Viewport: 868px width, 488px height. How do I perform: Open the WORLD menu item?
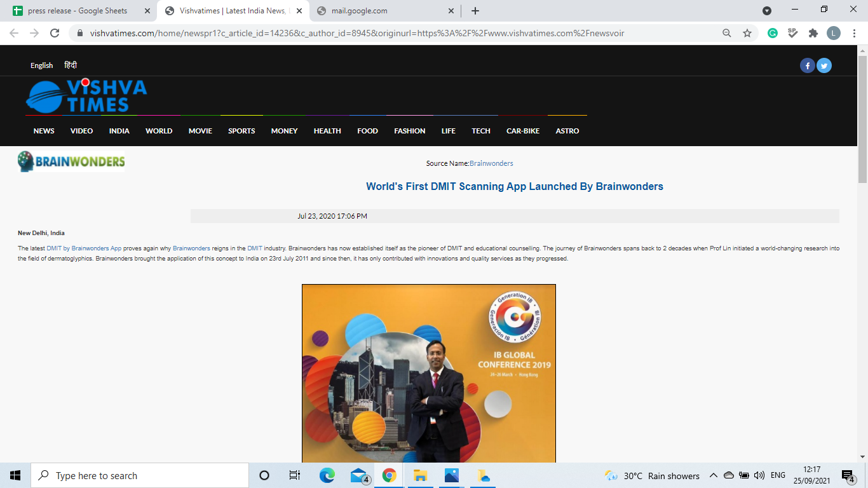coord(159,131)
